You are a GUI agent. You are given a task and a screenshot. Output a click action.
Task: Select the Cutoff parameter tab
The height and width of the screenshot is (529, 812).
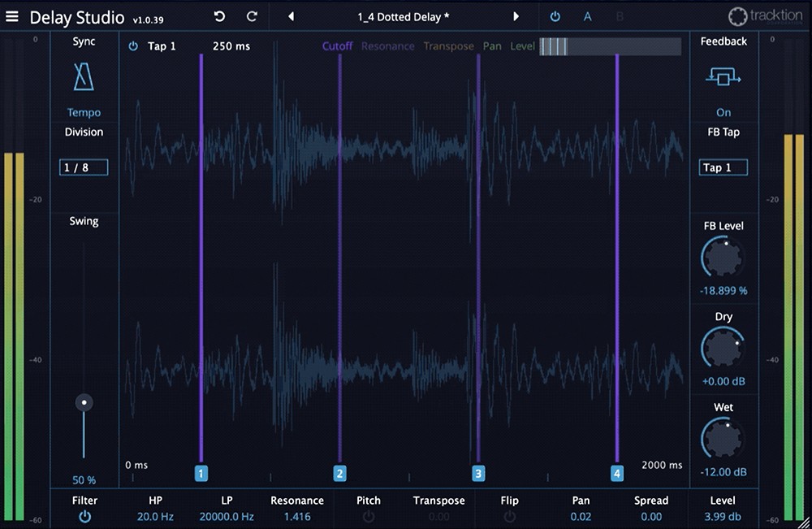(x=337, y=46)
